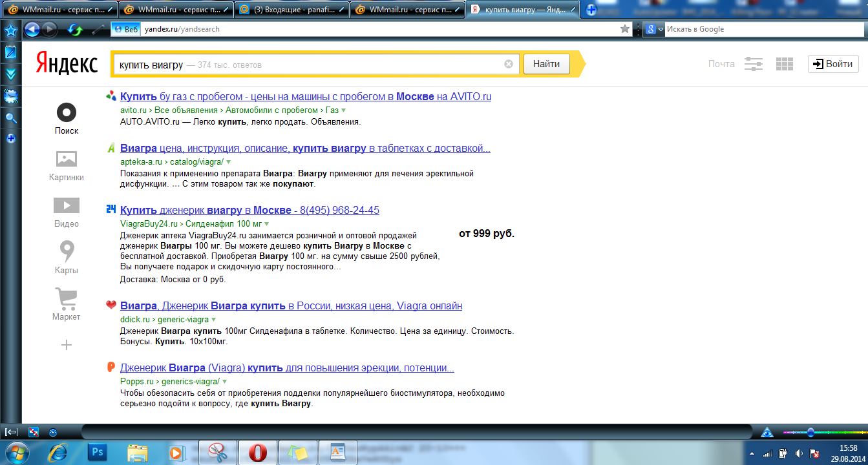Expand the Popps.ru result green arrow menu
This screenshot has width=868, height=465.
pyautogui.click(x=225, y=382)
